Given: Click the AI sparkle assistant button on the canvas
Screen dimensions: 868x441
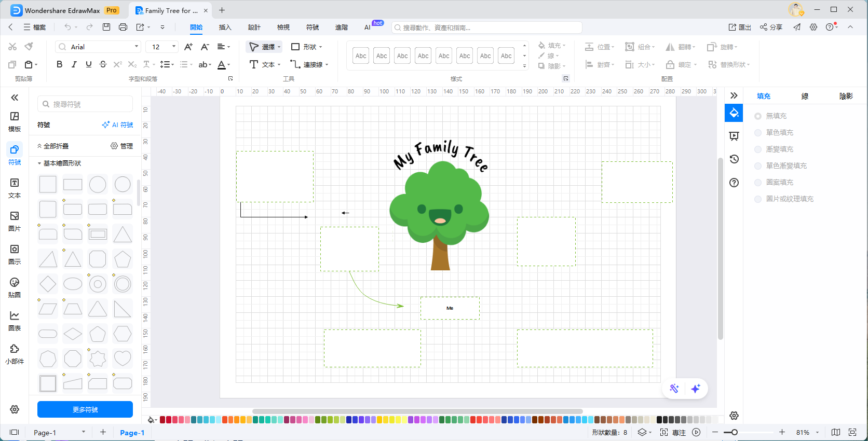Looking at the screenshot, I should coord(696,389).
